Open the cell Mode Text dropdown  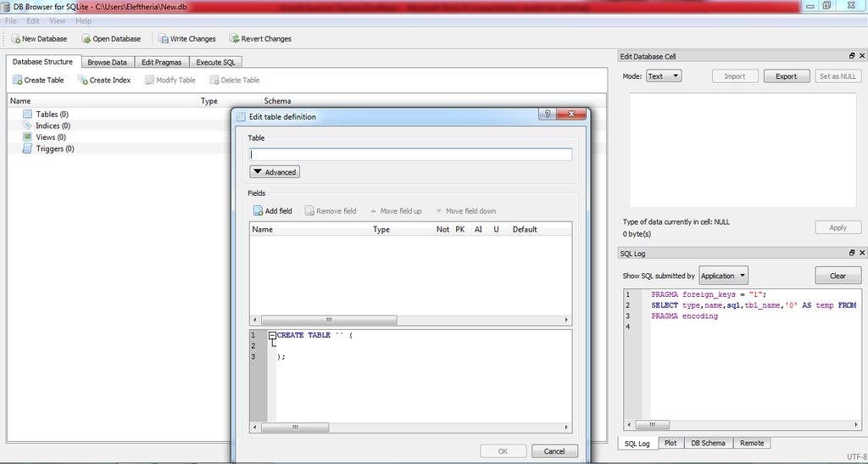pyautogui.click(x=664, y=76)
